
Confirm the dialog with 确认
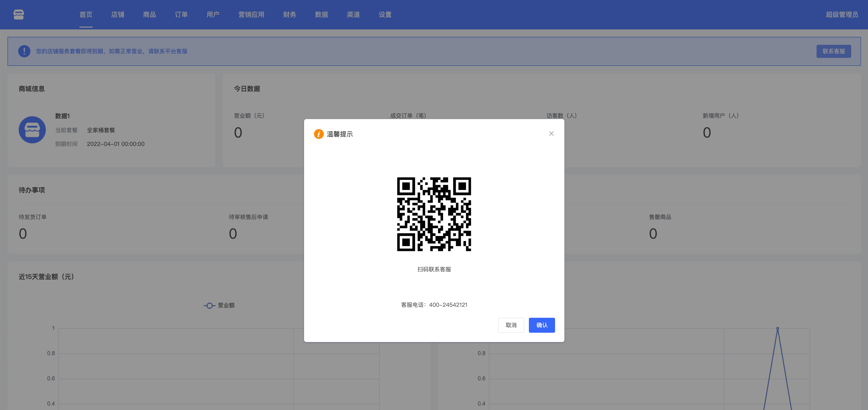click(x=542, y=325)
